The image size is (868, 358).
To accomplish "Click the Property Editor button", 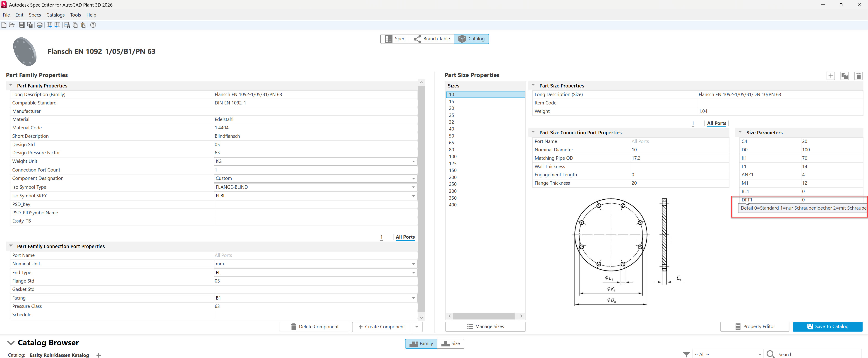I will click(x=755, y=327).
